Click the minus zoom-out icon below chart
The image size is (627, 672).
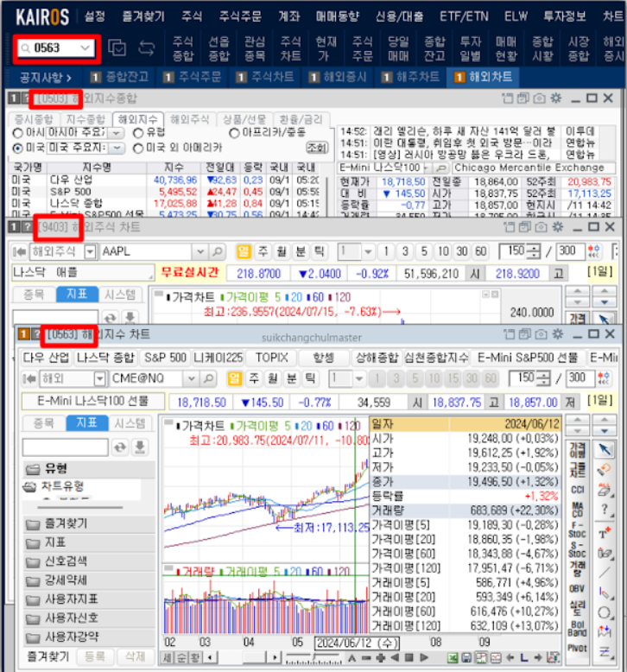click(x=366, y=657)
